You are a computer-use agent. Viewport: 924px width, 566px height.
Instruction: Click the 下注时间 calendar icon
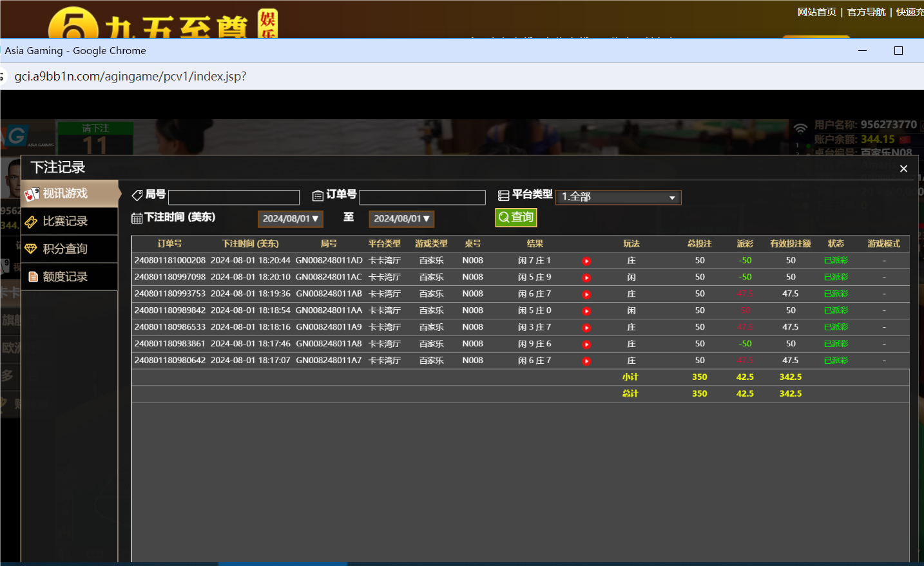pyautogui.click(x=136, y=218)
